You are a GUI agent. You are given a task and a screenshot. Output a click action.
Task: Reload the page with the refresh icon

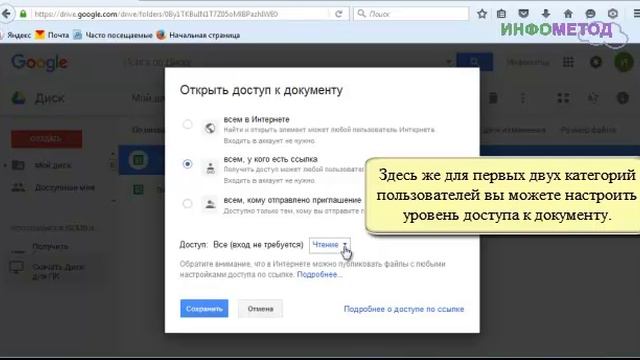click(x=338, y=14)
